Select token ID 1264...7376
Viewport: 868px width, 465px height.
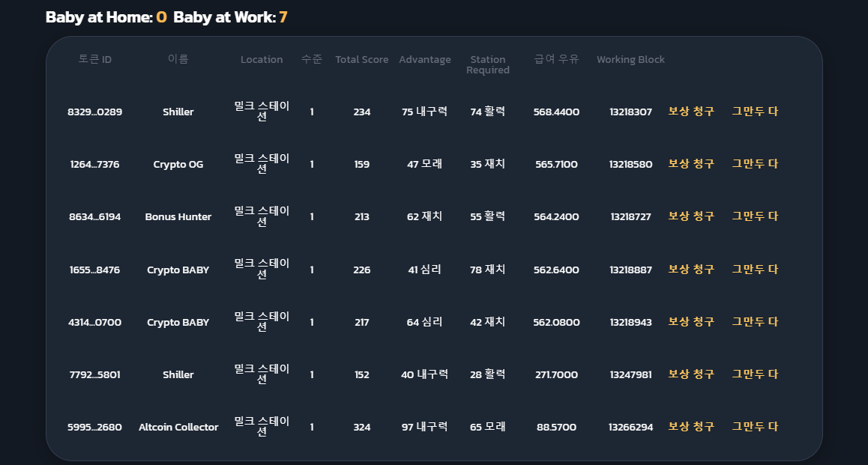[94, 164]
